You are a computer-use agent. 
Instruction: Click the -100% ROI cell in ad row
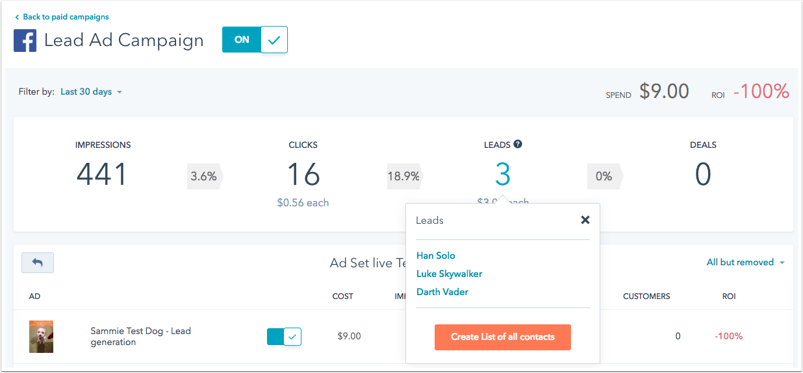coord(728,337)
